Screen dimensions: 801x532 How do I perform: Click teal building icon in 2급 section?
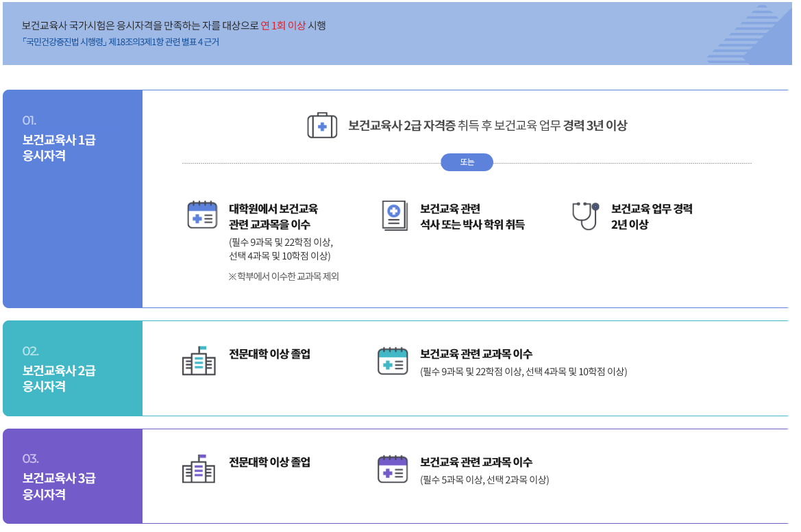pyautogui.click(x=199, y=360)
